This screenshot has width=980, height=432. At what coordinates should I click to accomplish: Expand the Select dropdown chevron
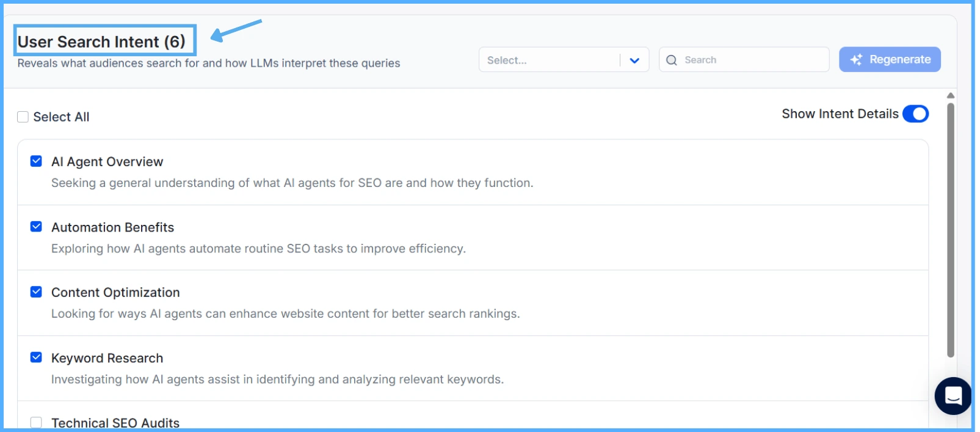pyautogui.click(x=634, y=60)
